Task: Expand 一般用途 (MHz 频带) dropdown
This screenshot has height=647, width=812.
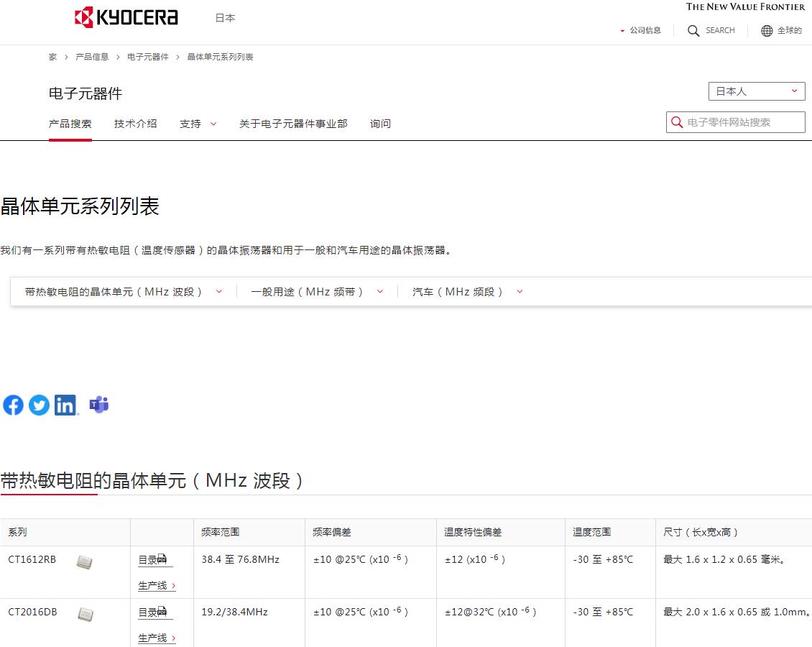Action: pos(317,292)
